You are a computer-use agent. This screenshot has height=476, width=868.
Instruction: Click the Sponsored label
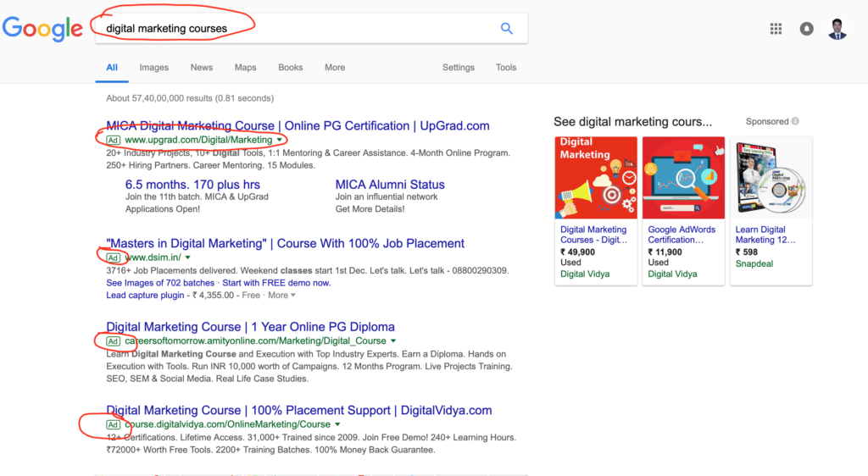(766, 122)
